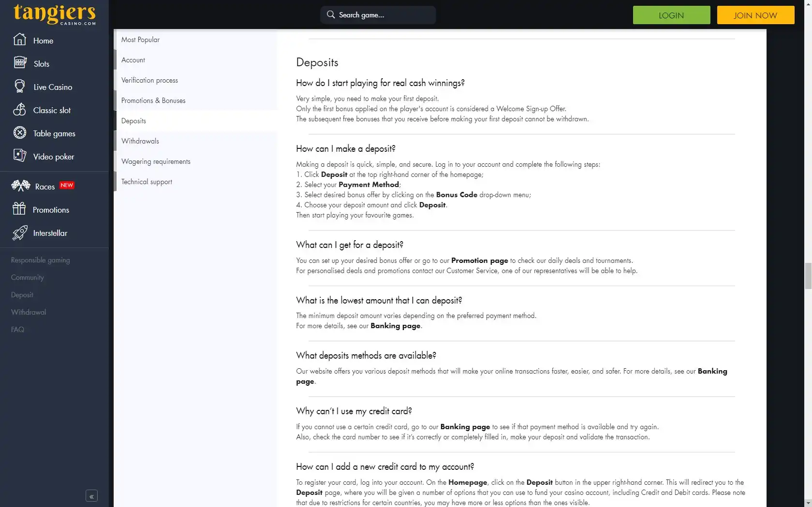
Task: Select the Classic slot cherries icon
Action: point(20,110)
